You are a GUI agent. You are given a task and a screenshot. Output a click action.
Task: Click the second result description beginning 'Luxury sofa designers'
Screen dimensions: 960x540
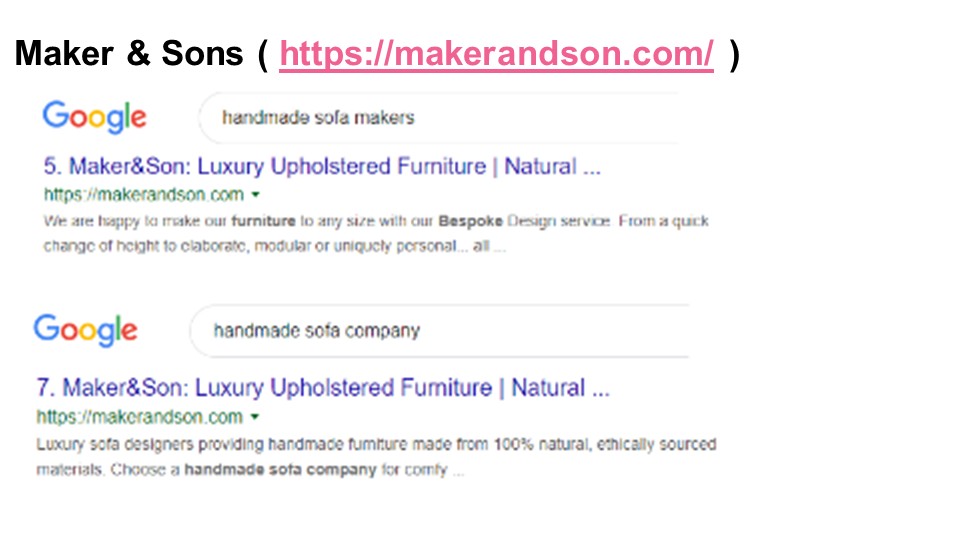click(x=376, y=457)
